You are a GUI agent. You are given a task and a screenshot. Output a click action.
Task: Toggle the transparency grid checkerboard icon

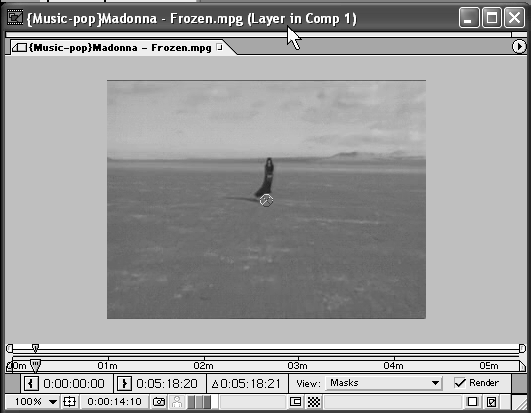point(314,402)
